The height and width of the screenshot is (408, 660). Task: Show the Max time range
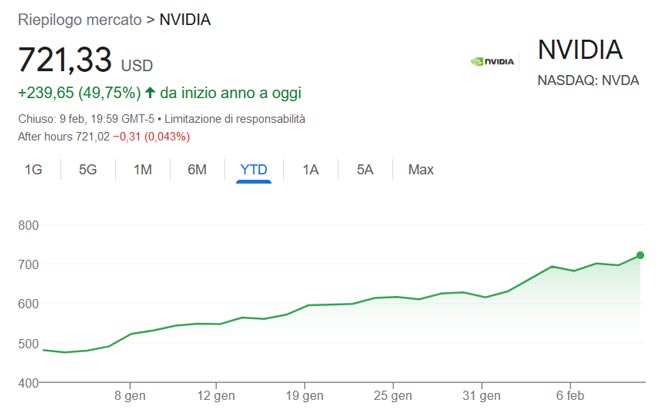click(x=421, y=170)
